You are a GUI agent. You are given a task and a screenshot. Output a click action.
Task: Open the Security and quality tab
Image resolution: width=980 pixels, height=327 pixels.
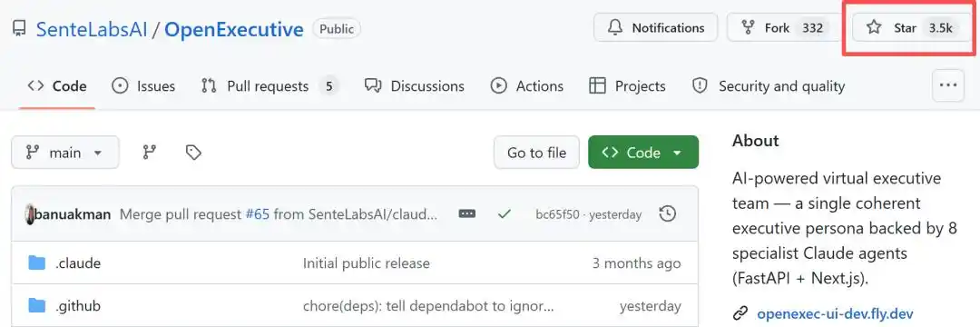pos(769,85)
